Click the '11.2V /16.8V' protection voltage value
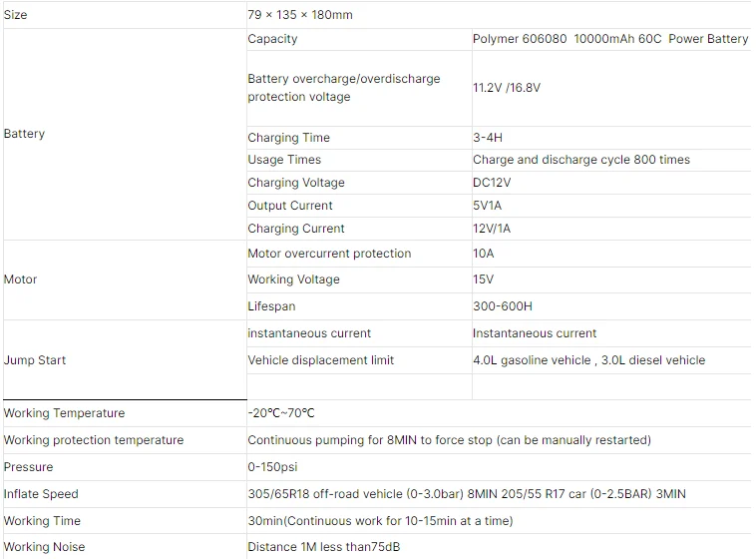Screen dimensions: 756x559 tap(507, 88)
